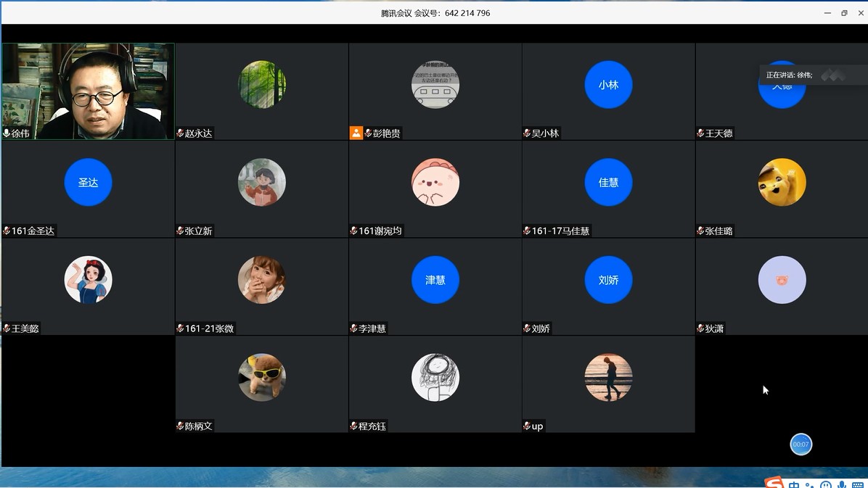Select the 徐伟 video tile
The width and height of the screenshot is (868, 488).
point(88,91)
